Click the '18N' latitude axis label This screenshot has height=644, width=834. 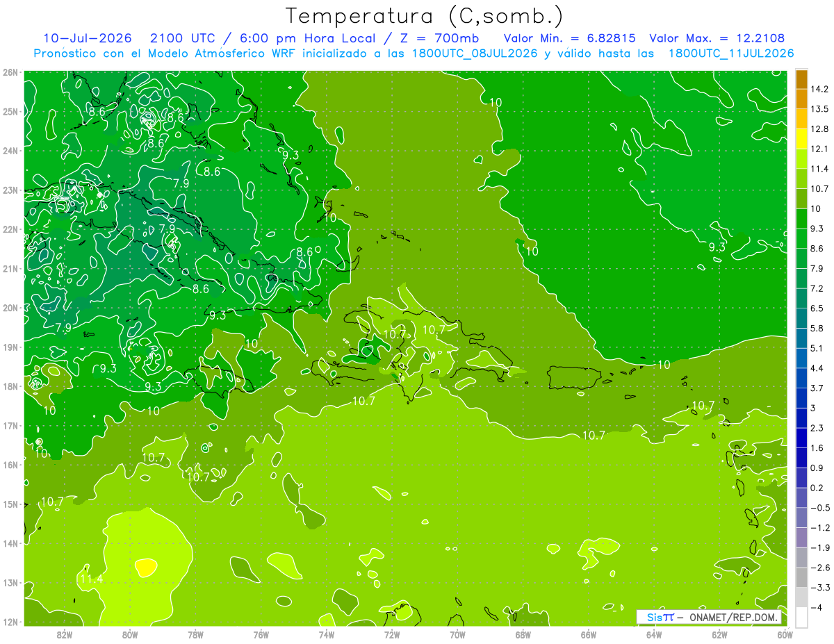pyautogui.click(x=10, y=386)
